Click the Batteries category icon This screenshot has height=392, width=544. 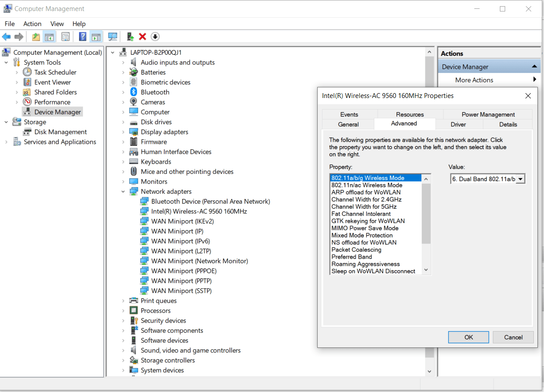134,72
